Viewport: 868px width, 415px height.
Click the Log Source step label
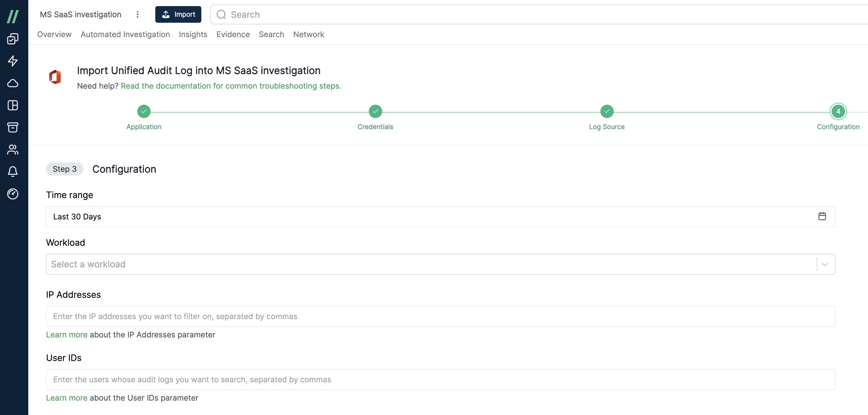pos(607,127)
